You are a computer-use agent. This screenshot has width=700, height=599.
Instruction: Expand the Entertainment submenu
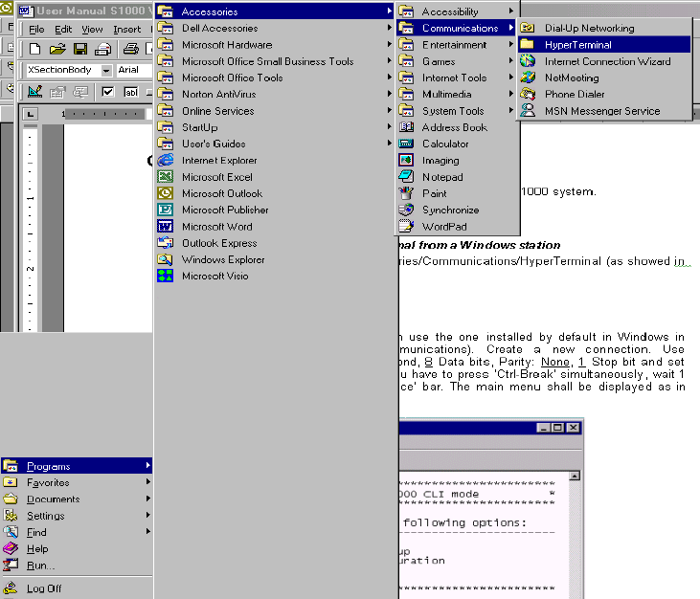(x=457, y=45)
